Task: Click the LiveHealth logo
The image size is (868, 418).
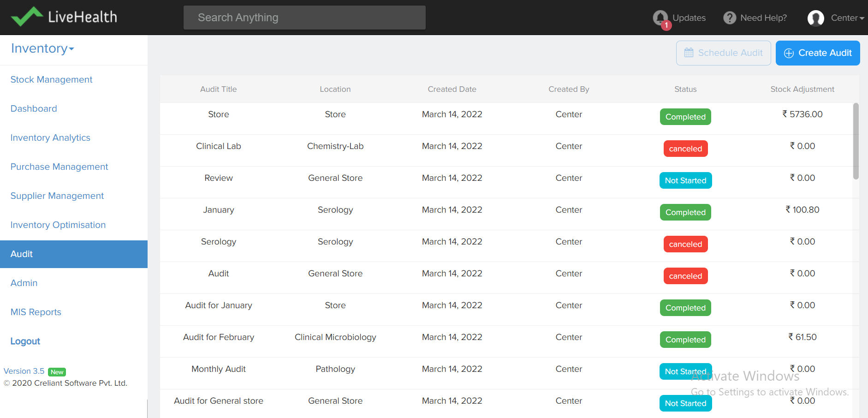Action: tap(65, 17)
